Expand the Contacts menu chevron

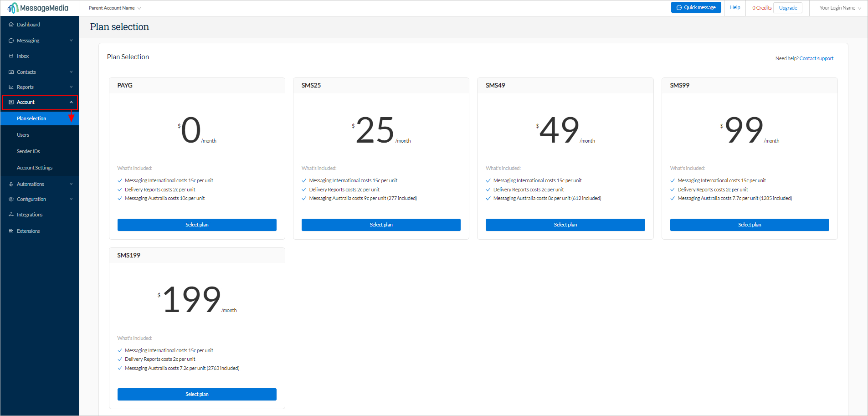tap(71, 72)
